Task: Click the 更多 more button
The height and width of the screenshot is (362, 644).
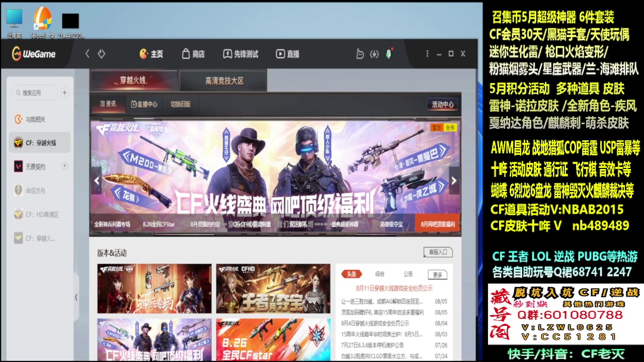Action: click(x=437, y=275)
